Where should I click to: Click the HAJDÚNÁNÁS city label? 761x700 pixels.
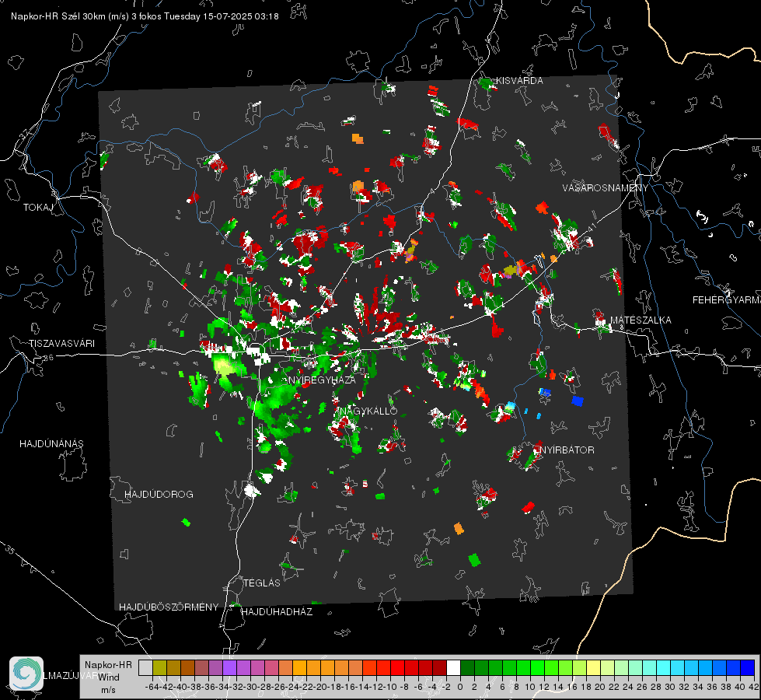tap(51, 443)
